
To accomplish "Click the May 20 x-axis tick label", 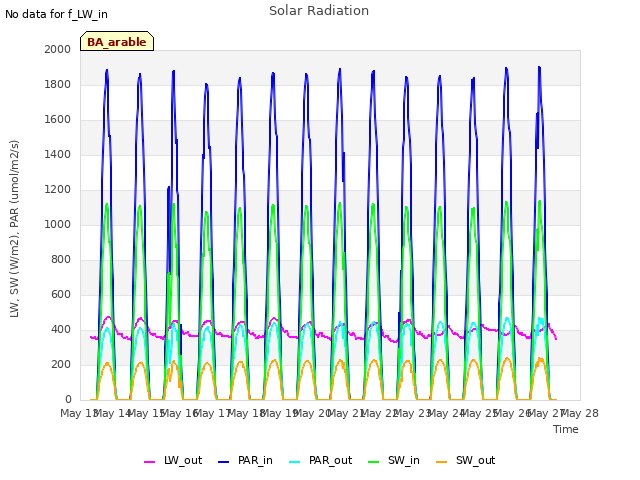I will (314, 413).
